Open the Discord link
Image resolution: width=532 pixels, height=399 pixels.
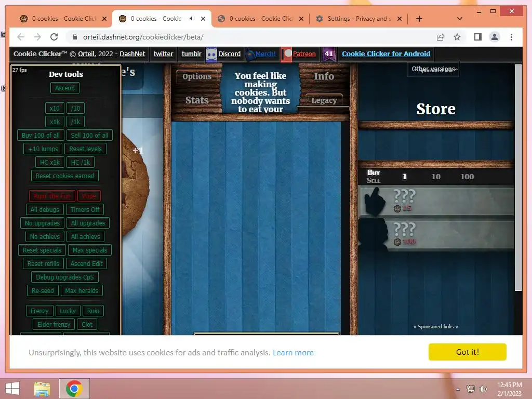pos(229,54)
